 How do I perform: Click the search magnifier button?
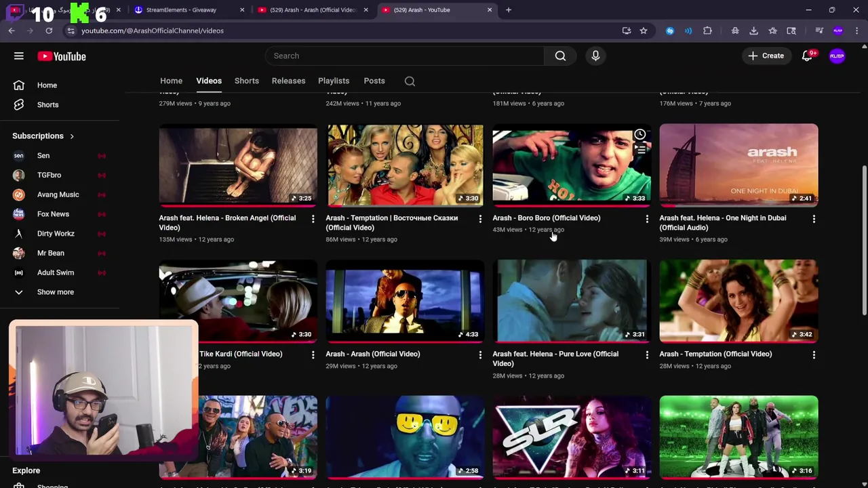[560, 56]
